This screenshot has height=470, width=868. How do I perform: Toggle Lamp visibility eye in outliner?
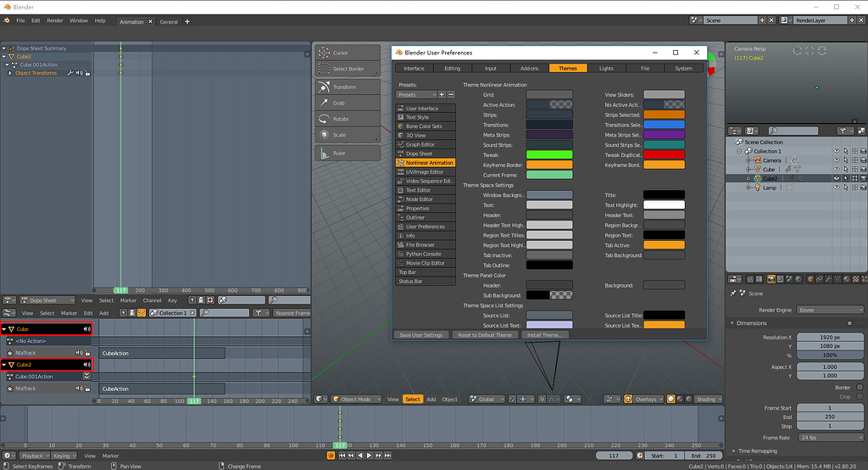[837, 187]
